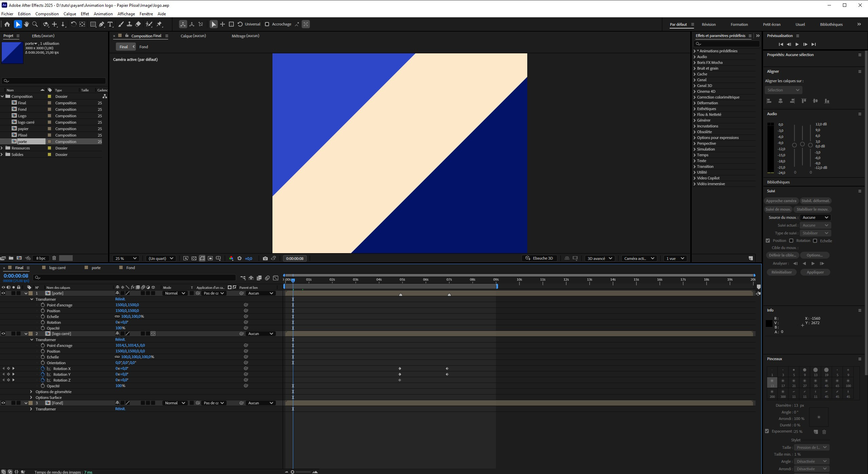Select the Selection arrow tool
This screenshot has height=474, width=868.
[x=18, y=24]
